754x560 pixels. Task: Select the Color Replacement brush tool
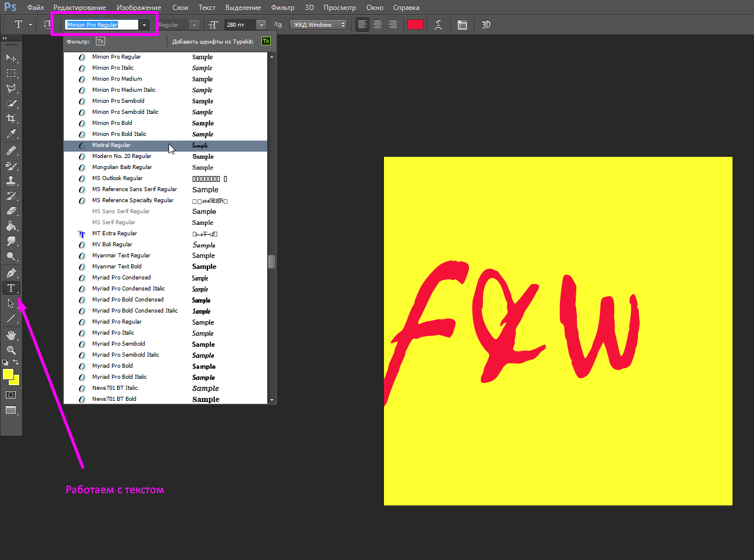[x=11, y=166]
